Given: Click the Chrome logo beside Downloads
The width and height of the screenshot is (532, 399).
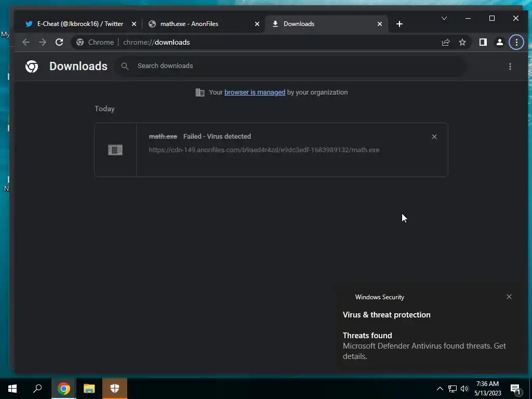Looking at the screenshot, I should click(32, 66).
